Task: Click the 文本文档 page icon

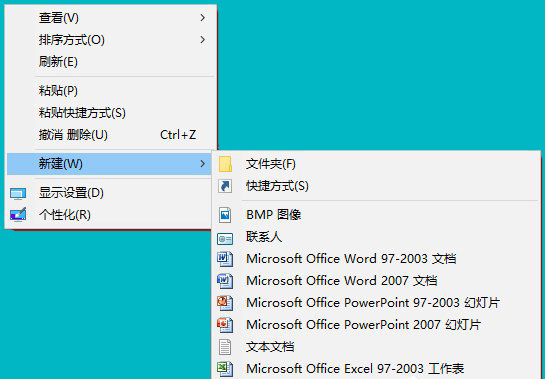Action: 225,347
